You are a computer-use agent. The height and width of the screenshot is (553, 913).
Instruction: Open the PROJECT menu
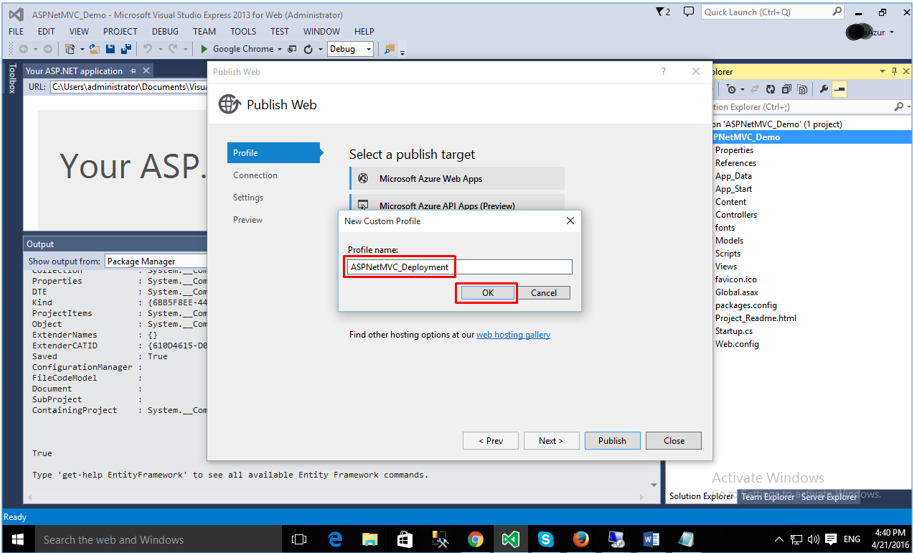point(120,31)
